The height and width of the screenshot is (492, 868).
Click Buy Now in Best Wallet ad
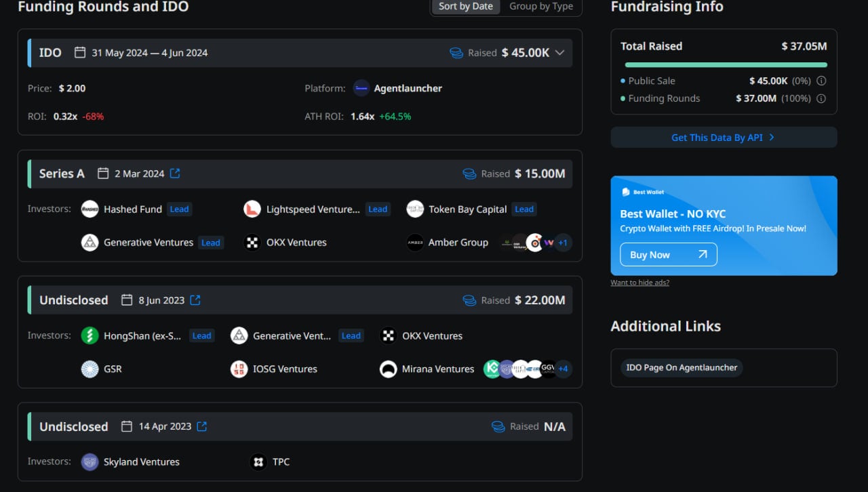[x=669, y=255]
